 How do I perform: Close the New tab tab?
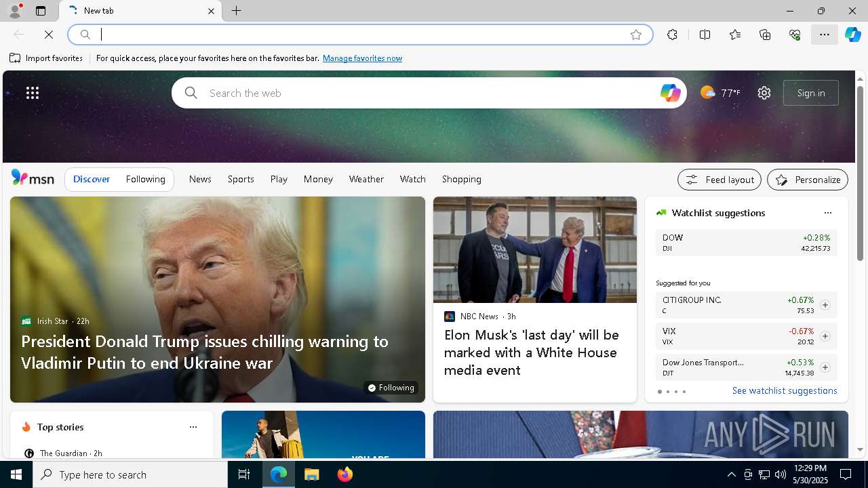pyautogui.click(x=211, y=11)
